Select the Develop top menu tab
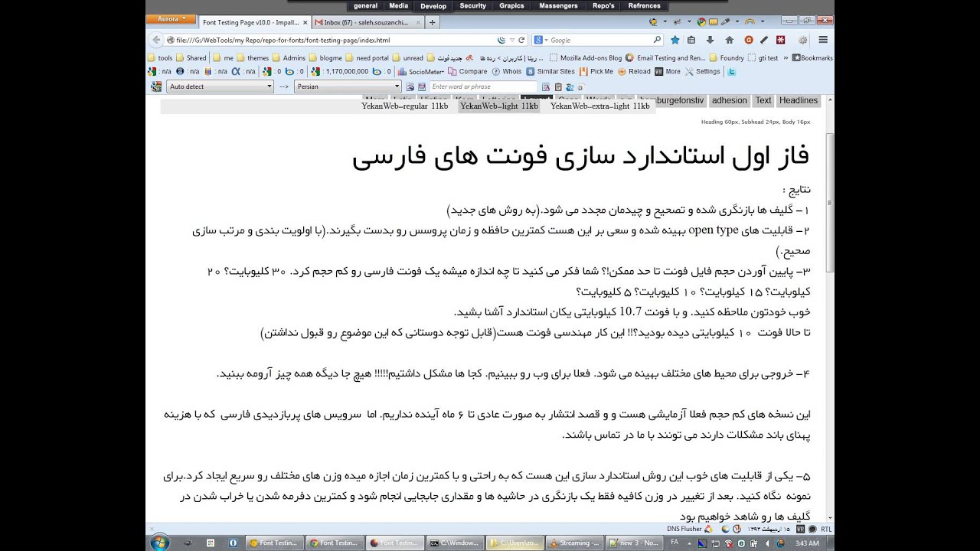Viewport: 980px width, 551px height. click(433, 6)
